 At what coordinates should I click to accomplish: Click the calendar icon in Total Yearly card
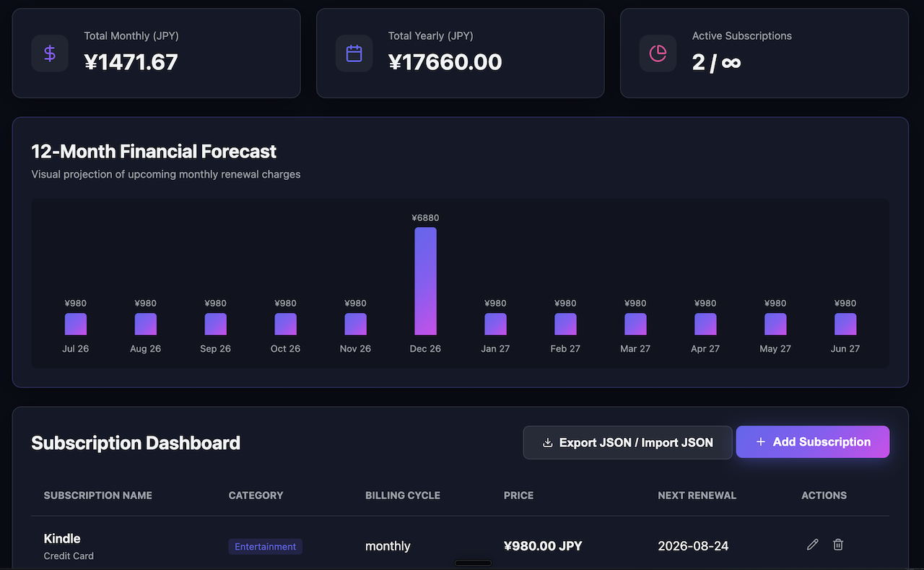point(354,53)
